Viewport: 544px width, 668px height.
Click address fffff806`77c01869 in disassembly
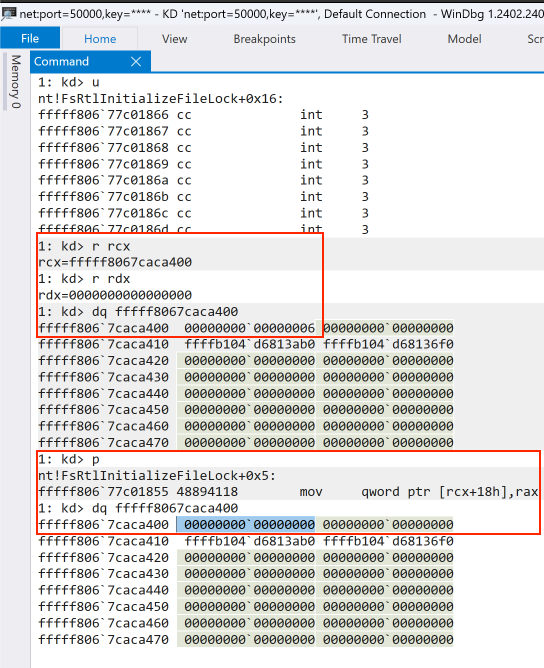tap(103, 164)
